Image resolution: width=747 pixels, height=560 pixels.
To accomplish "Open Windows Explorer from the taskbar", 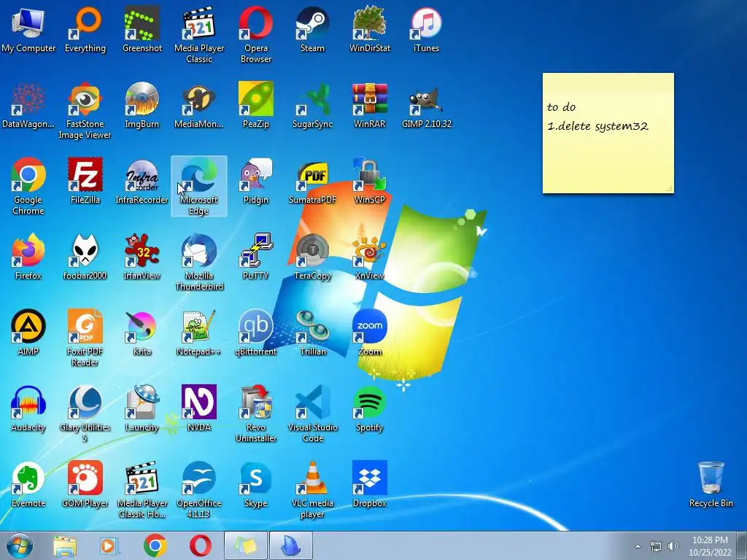I will pyautogui.click(x=65, y=546).
